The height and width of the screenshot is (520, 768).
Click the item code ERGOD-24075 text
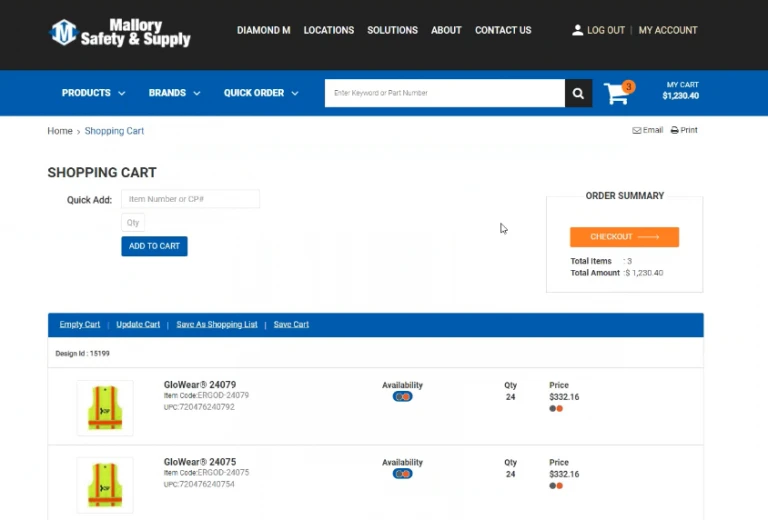click(x=206, y=473)
